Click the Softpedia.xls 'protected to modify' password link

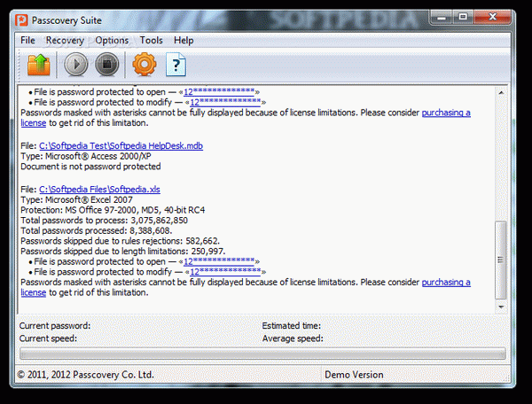click(x=225, y=272)
